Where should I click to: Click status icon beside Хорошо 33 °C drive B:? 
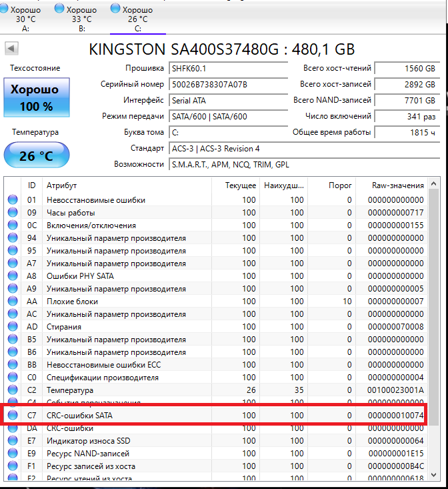59,9
